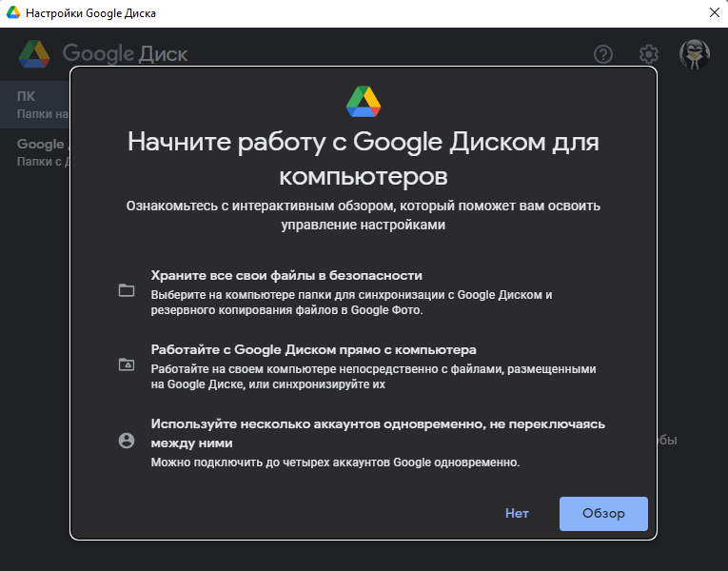Click text Работайте на своем компьютере непосредственно
This screenshot has width=728, height=571.
(x=373, y=377)
